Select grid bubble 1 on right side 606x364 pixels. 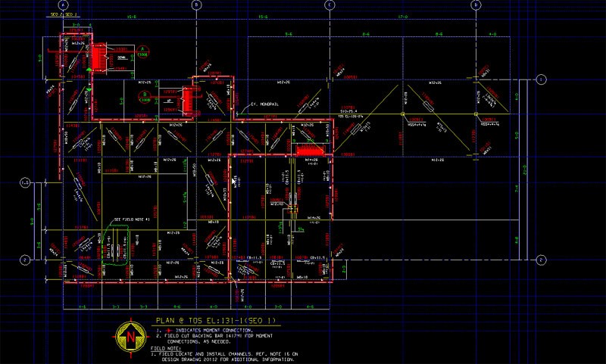coord(542,79)
